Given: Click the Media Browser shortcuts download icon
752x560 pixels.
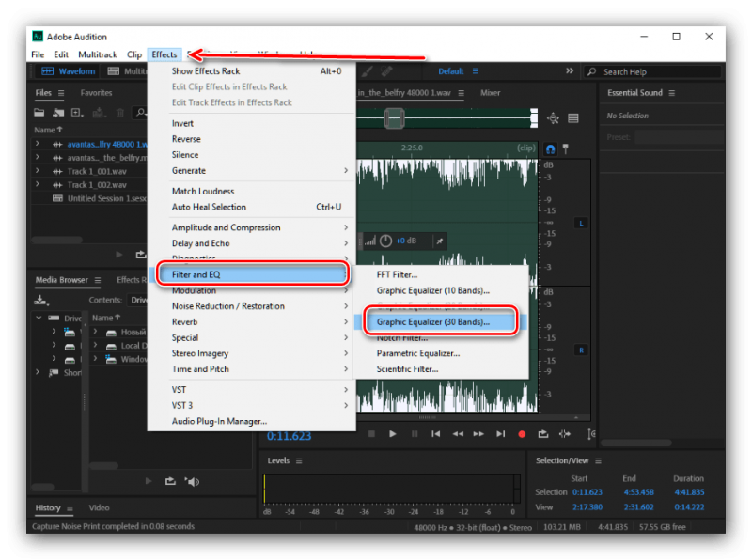Looking at the screenshot, I should click(x=41, y=300).
